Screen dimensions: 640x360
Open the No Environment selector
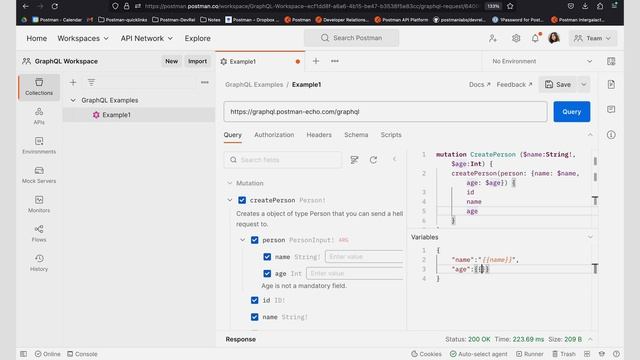point(541,61)
